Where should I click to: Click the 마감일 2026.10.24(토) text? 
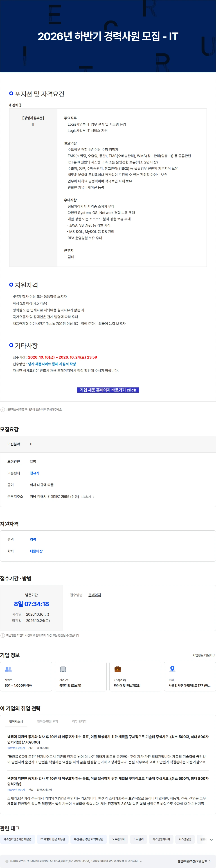(31, 621)
